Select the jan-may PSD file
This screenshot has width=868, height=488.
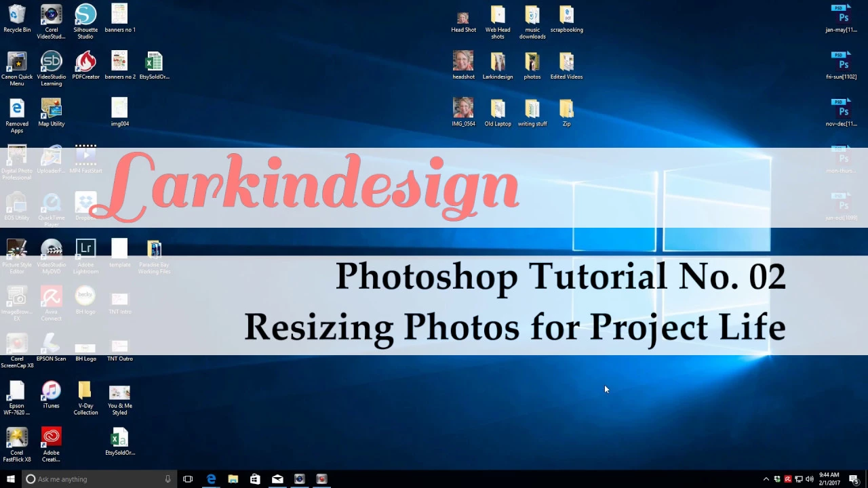coord(841,19)
